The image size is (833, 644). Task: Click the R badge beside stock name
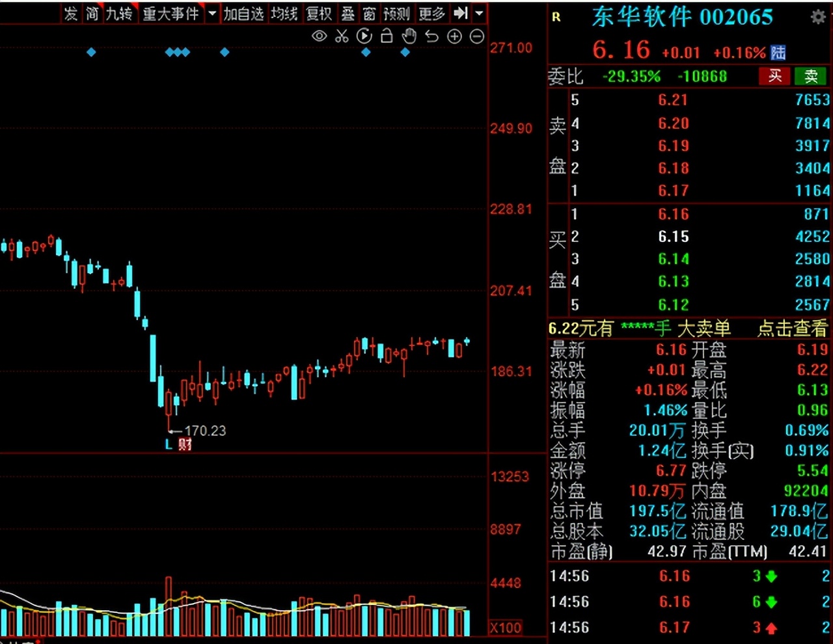coord(556,18)
